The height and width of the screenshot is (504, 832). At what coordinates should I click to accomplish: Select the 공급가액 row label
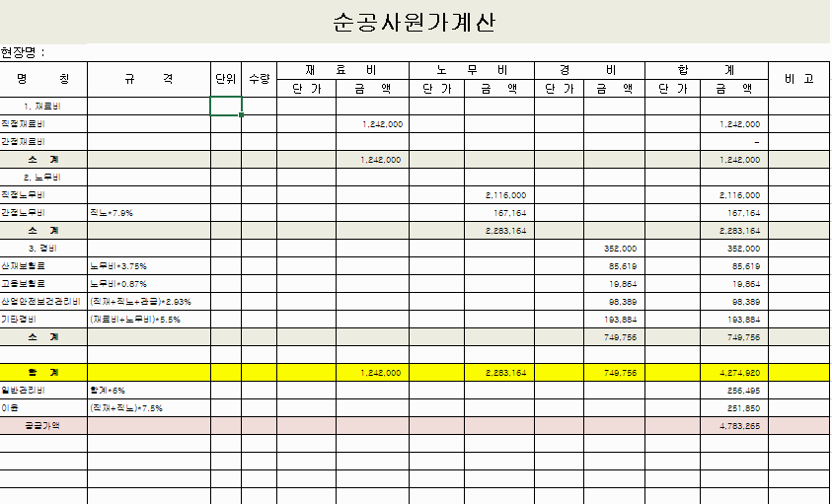(x=43, y=426)
